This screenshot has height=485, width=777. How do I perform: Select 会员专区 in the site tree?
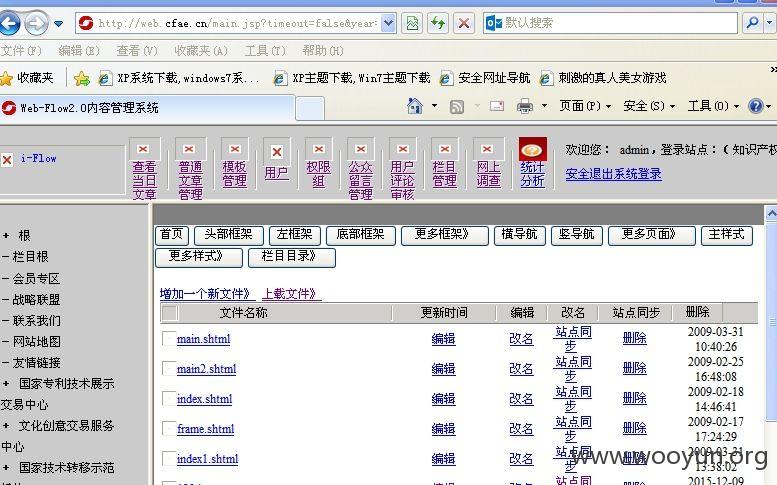(x=36, y=278)
